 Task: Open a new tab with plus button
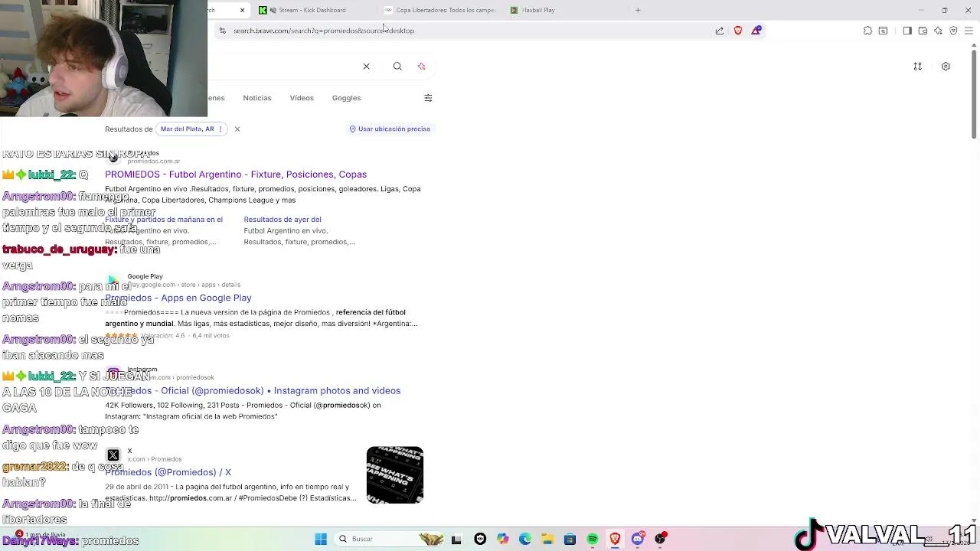(x=638, y=10)
